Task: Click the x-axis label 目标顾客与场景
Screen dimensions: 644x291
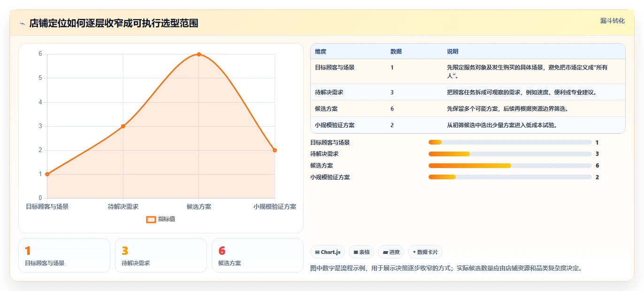Action: [47, 207]
